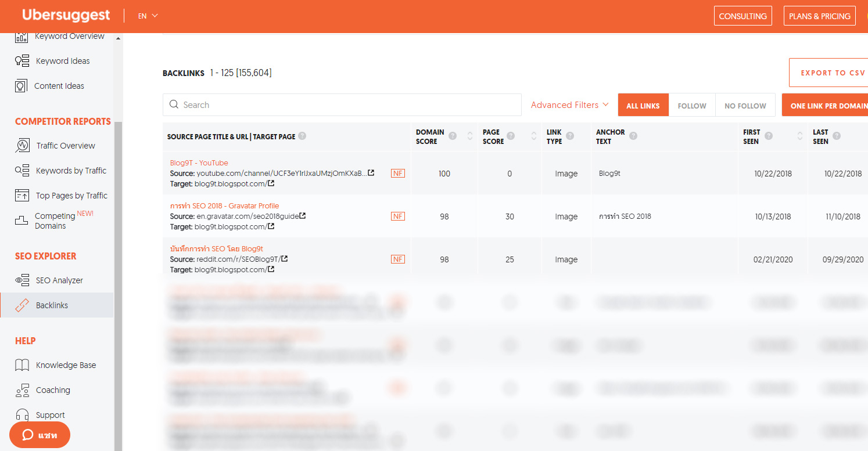Screen dimensions: 868x451
Task: Sort by Domain Score column arrows
Action: 470,136
